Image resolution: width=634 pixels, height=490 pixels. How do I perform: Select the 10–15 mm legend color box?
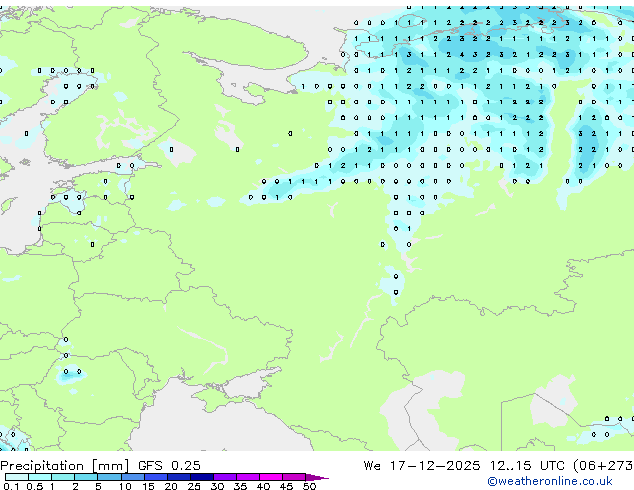(x=132, y=477)
